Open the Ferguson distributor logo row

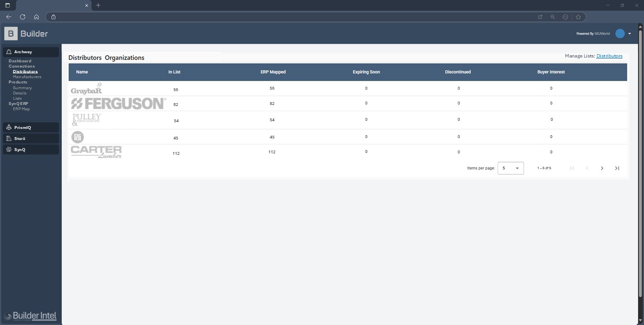[x=118, y=104]
